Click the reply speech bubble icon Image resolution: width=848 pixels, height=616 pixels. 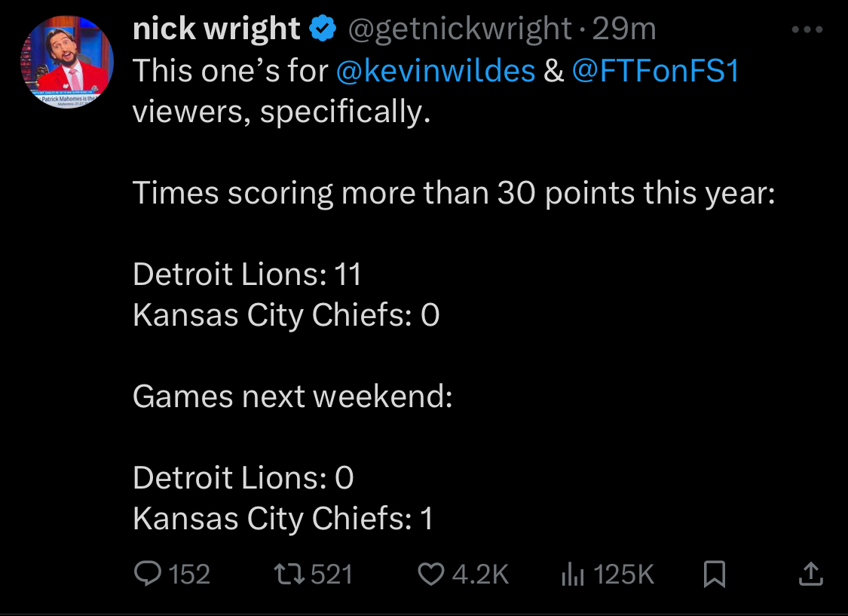147,575
